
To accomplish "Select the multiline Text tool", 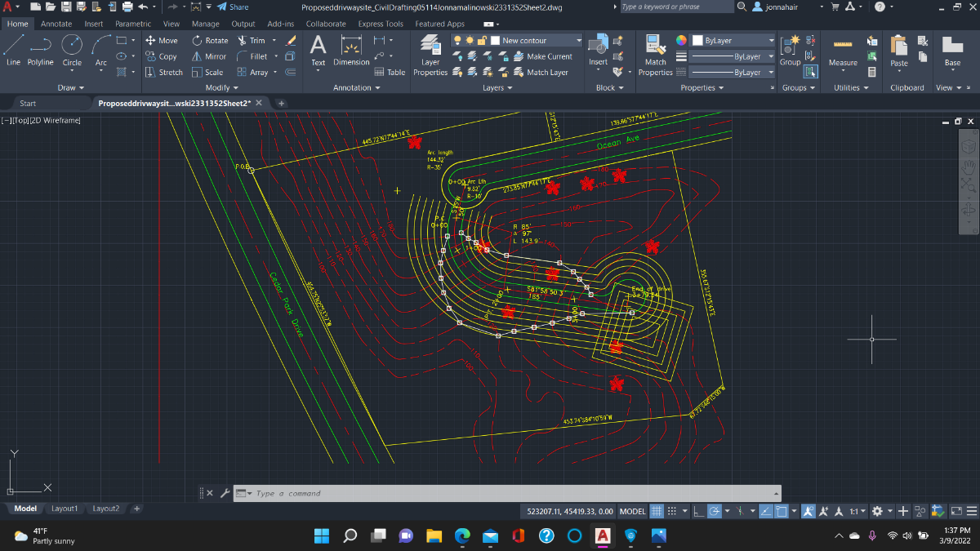I will coord(318,51).
